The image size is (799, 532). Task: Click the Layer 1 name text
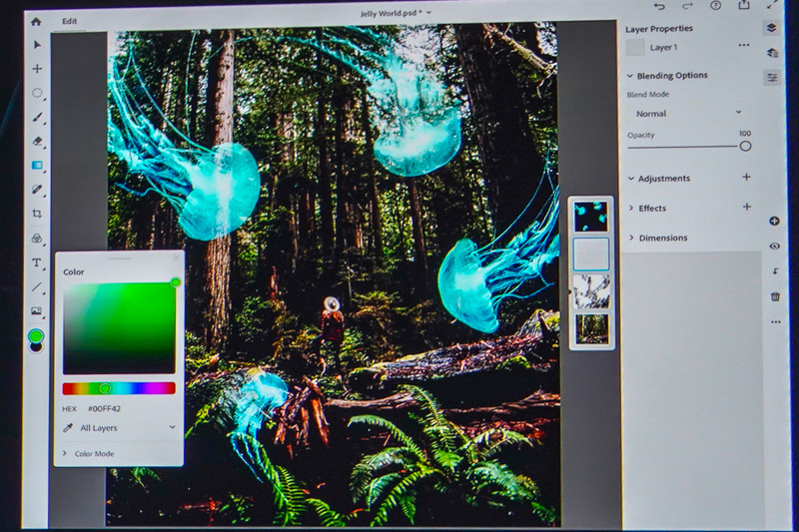pyautogui.click(x=663, y=47)
